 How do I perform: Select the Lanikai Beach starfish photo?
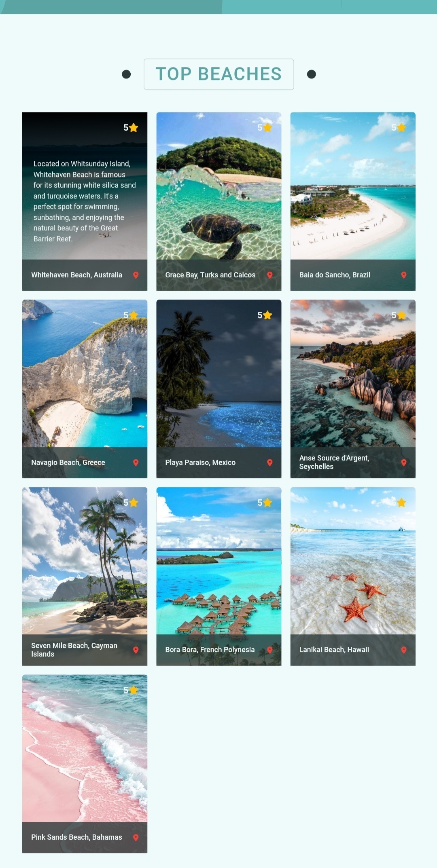point(353,561)
